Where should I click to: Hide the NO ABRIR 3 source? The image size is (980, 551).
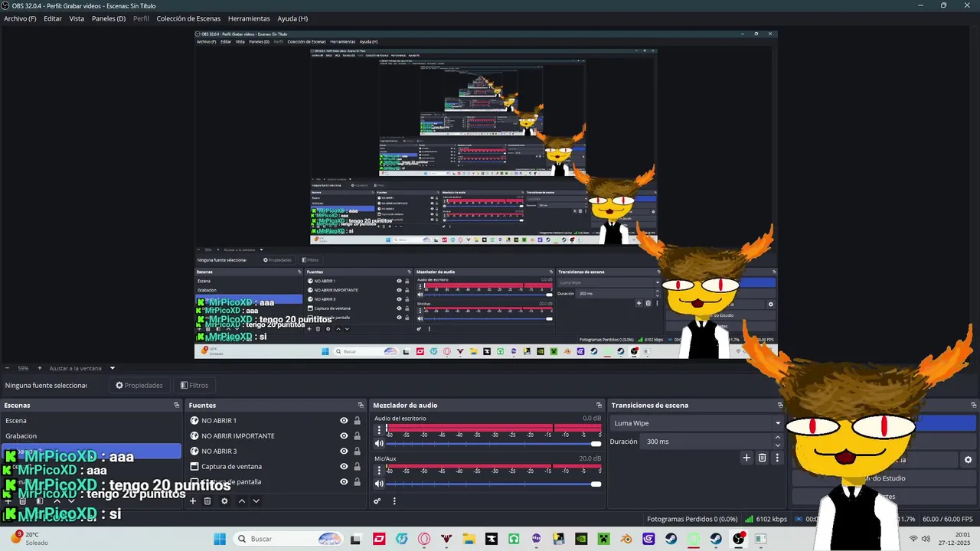tap(344, 452)
